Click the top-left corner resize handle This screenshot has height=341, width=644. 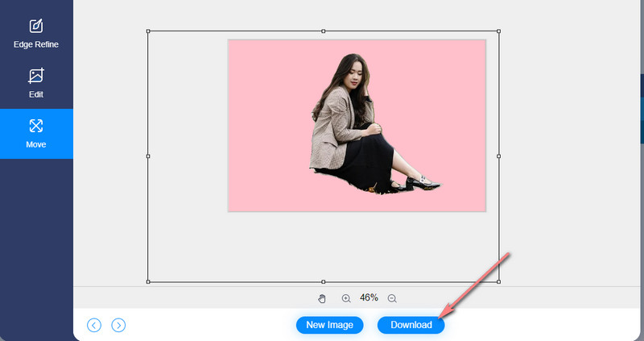click(148, 31)
